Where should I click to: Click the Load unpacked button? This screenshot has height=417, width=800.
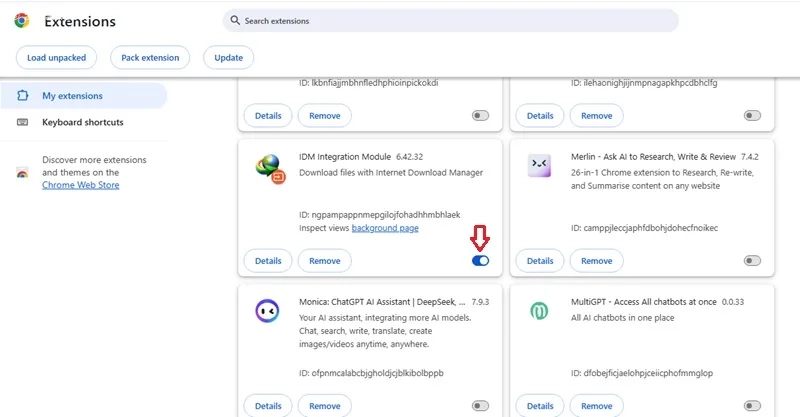56,58
